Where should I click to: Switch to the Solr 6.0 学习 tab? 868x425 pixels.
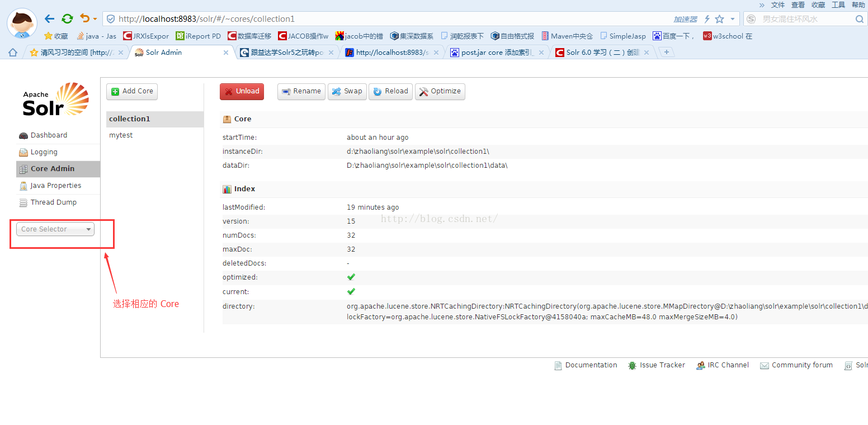pyautogui.click(x=602, y=52)
